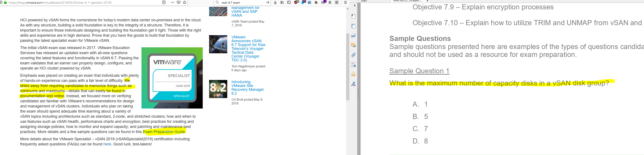Open Ghostery extension showing 23
This screenshot has height=155, width=644.
click(x=303, y=2)
